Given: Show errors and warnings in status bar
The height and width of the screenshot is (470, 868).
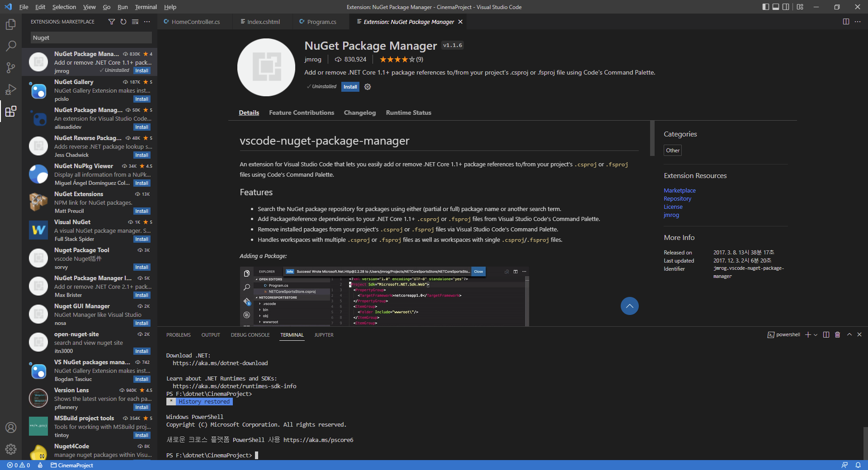Looking at the screenshot, I should (19, 465).
